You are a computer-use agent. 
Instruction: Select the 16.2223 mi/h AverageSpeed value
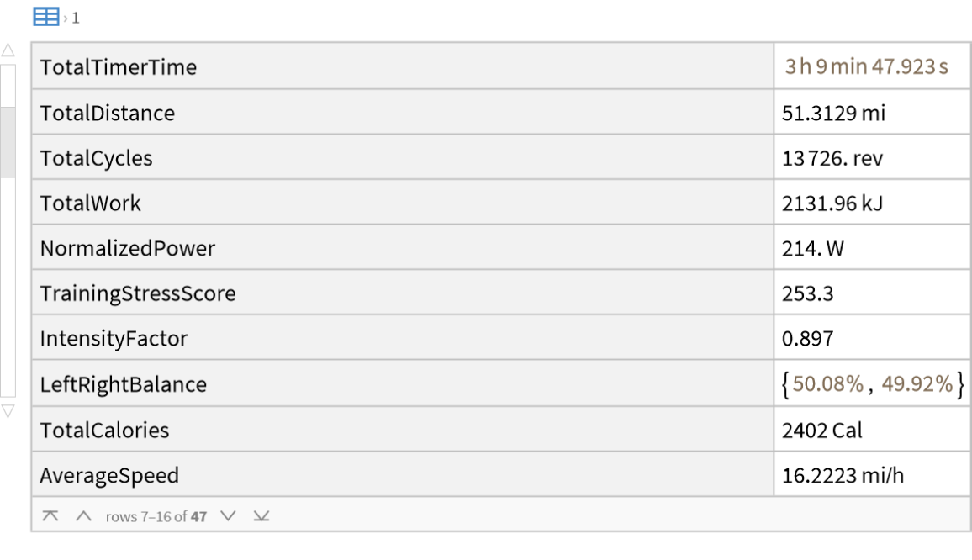tap(843, 476)
